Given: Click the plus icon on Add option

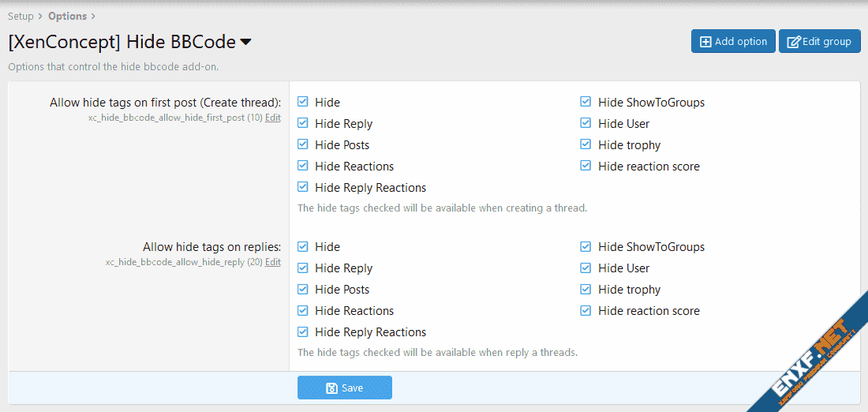Looking at the screenshot, I should 705,42.
